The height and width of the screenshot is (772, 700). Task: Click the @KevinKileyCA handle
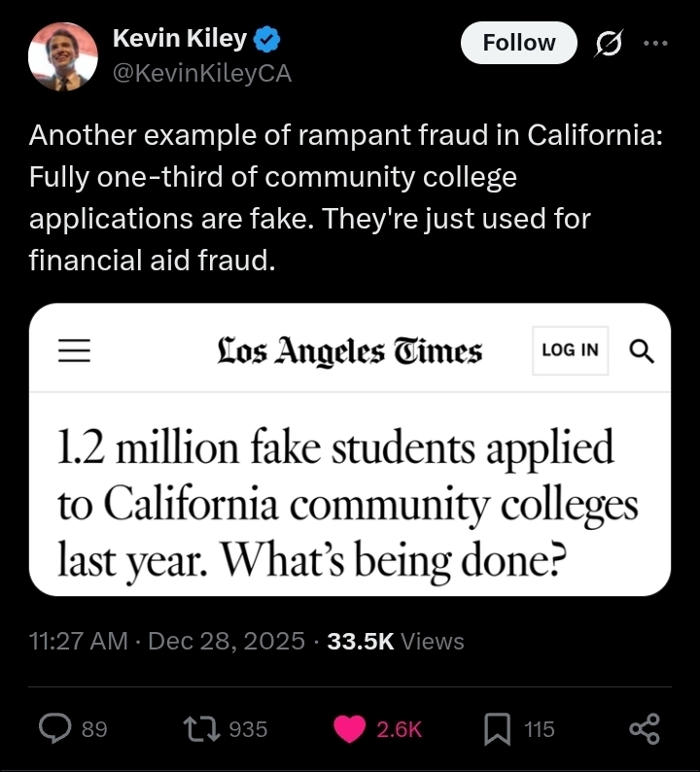tap(202, 73)
